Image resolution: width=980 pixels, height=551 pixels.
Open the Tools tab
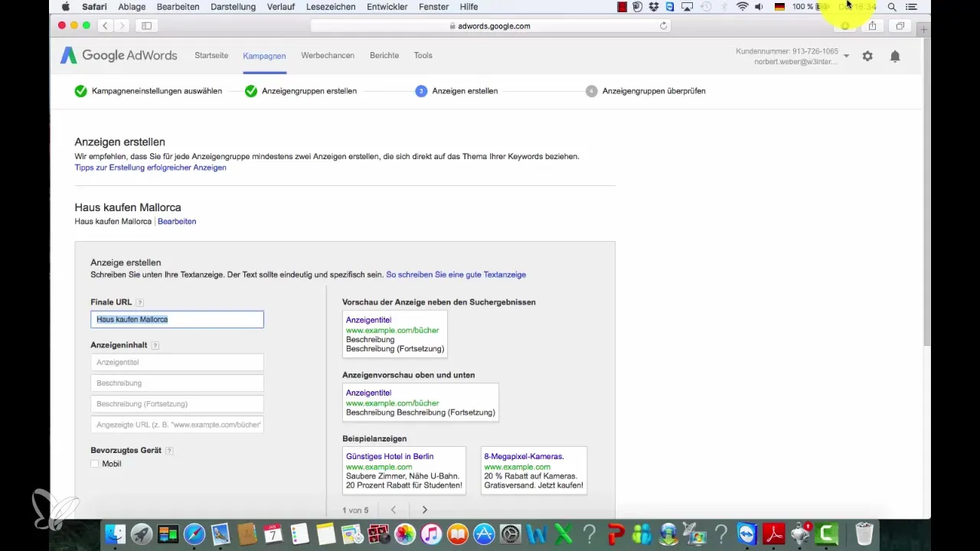[423, 56]
